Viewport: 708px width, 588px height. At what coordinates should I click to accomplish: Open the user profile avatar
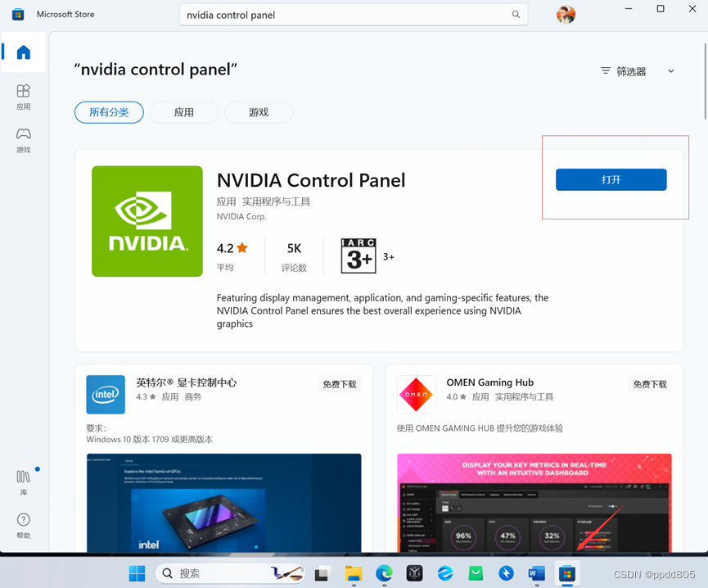point(566,15)
